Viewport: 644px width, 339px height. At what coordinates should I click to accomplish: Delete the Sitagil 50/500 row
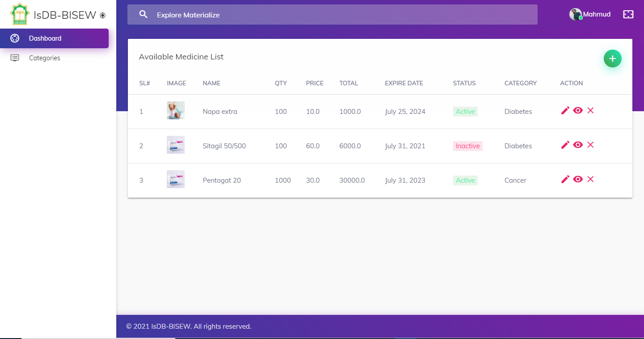(590, 145)
